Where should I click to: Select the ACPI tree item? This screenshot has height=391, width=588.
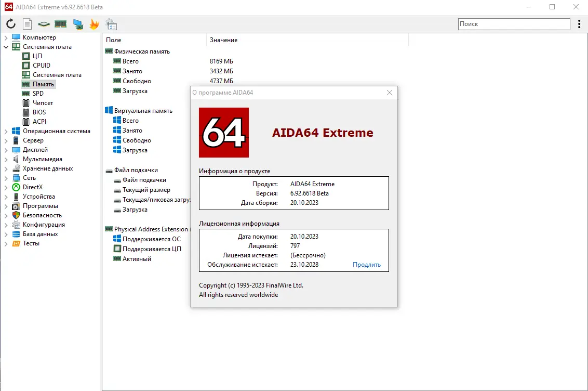[39, 122]
